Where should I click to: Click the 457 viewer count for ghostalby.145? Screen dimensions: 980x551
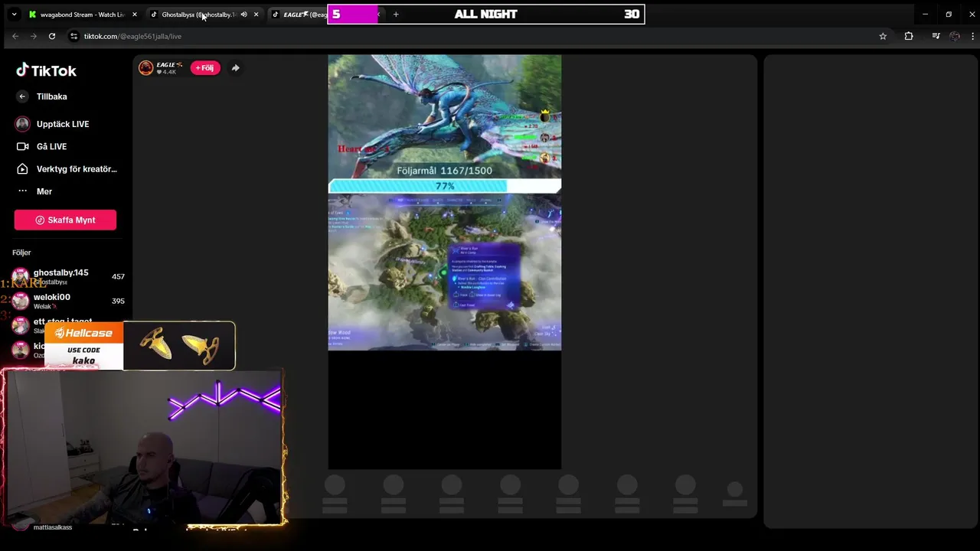click(118, 276)
